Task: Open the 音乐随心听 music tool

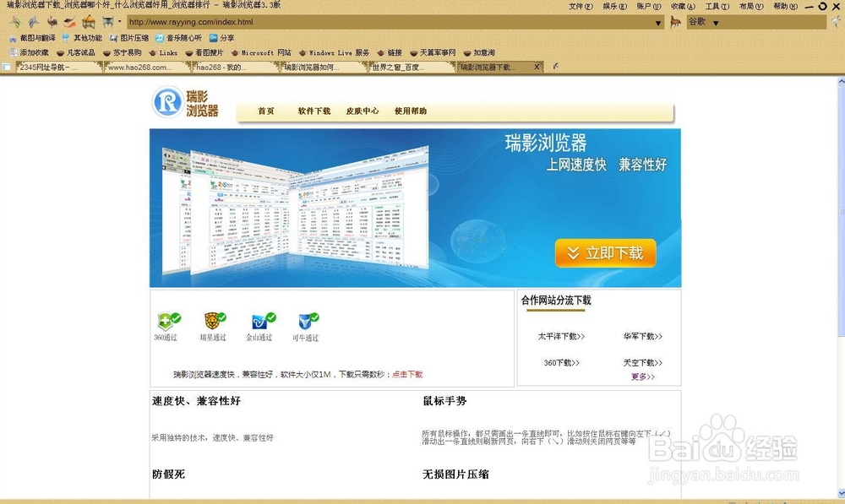Action: click(x=178, y=38)
